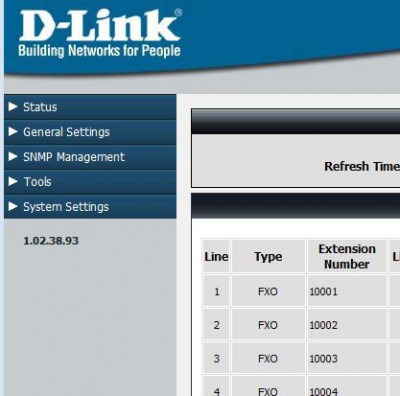The image size is (400, 396).
Task: Click the Line column header
Action: click(216, 256)
